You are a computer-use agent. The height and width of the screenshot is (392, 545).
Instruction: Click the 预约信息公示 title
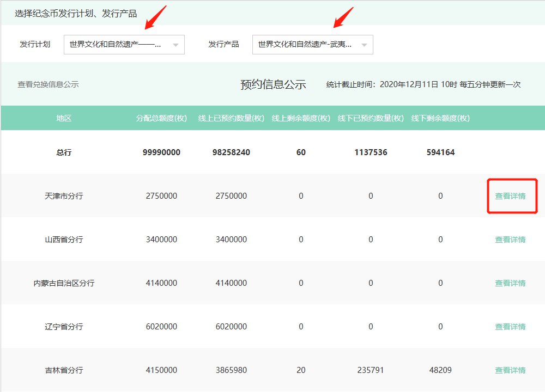273,84
